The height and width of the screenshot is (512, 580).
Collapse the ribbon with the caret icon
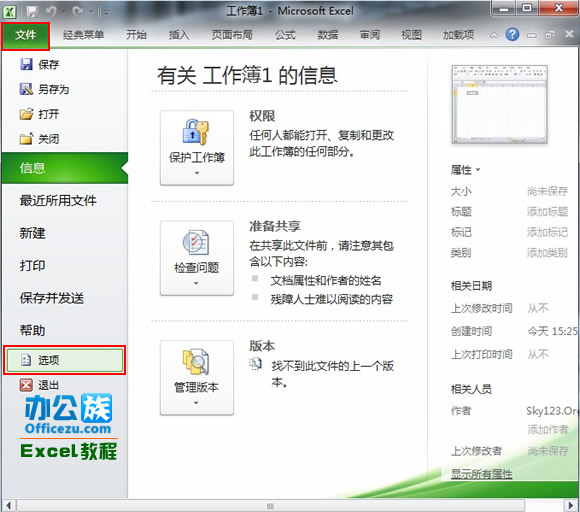(x=494, y=35)
